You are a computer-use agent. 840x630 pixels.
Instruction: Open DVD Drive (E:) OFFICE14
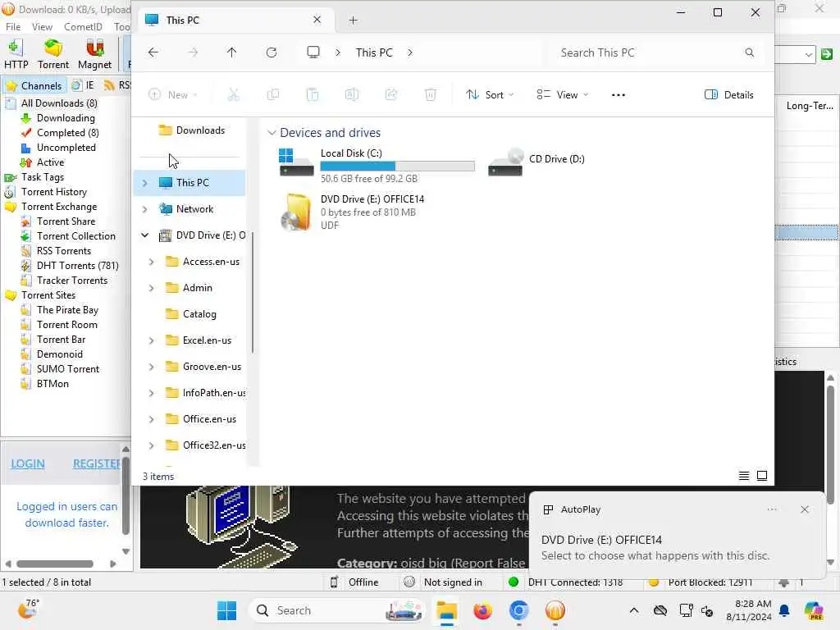pyautogui.click(x=353, y=212)
